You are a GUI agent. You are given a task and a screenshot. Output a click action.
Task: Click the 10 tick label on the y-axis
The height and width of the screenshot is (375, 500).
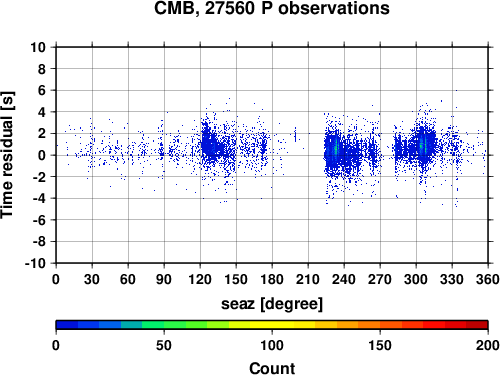tap(38, 47)
